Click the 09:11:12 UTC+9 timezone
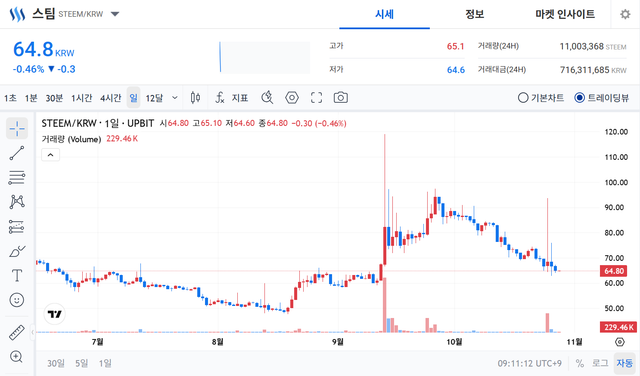640x376 pixels. tap(529, 363)
